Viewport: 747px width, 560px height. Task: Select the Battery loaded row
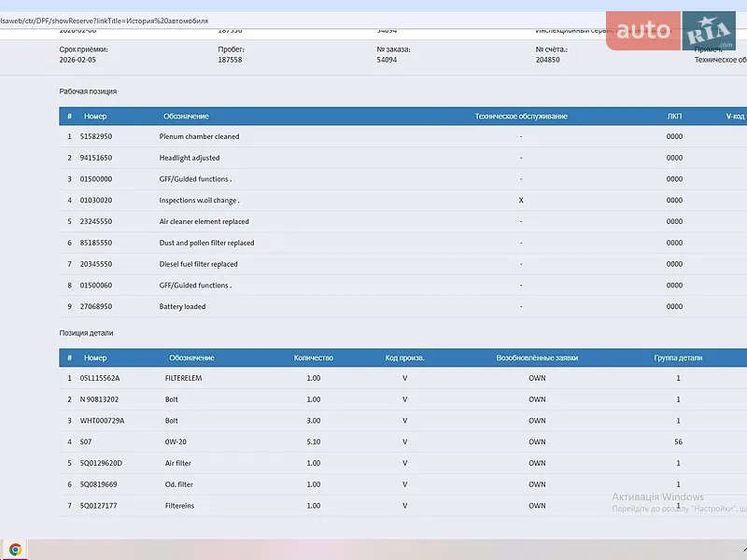tap(403, 306)
